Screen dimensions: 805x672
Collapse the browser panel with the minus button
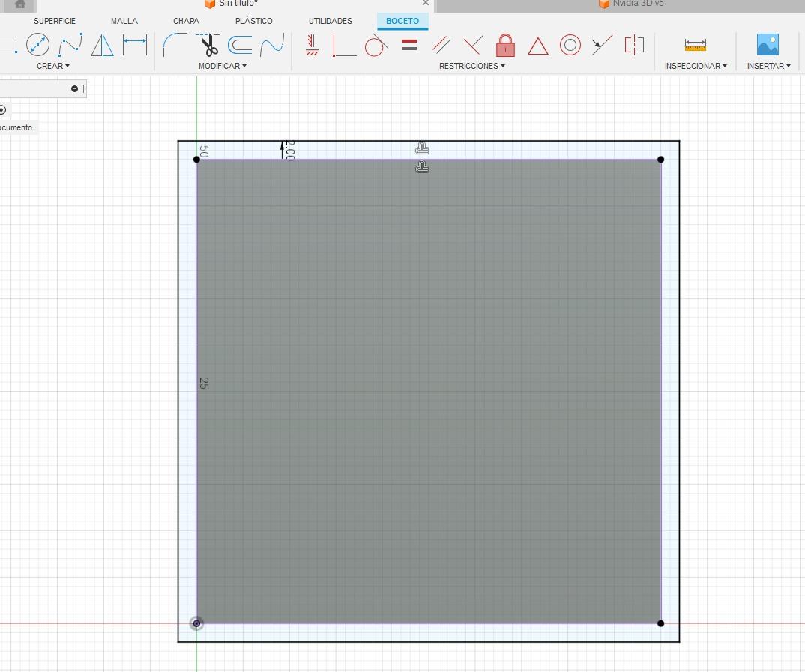74,88
